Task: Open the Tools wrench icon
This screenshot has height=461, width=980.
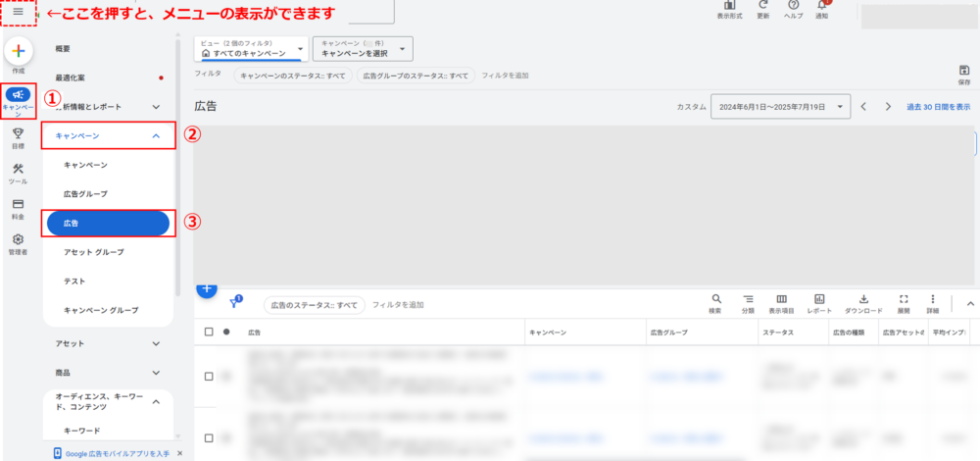Action: (18, 171)
